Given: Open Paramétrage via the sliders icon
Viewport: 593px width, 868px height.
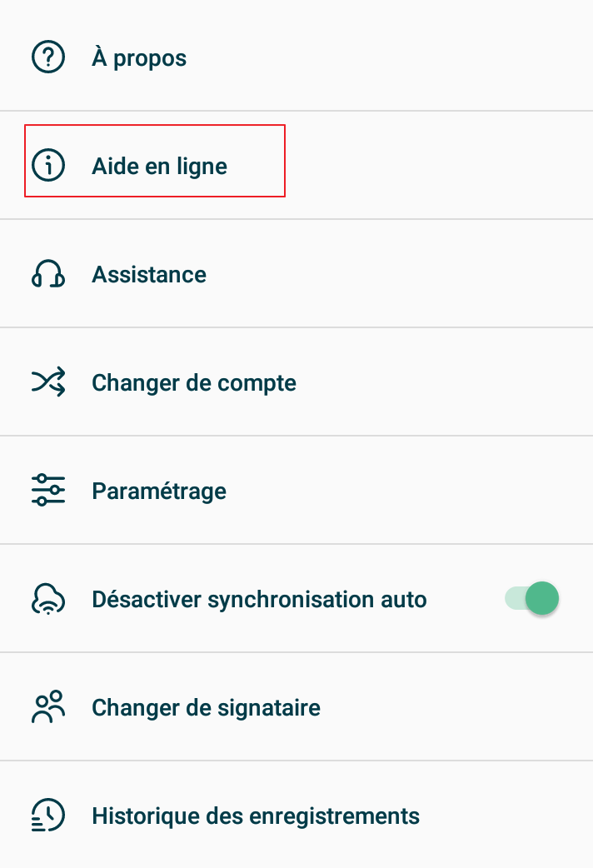Looking at the screenshot, I should click(x=48, y=491).
